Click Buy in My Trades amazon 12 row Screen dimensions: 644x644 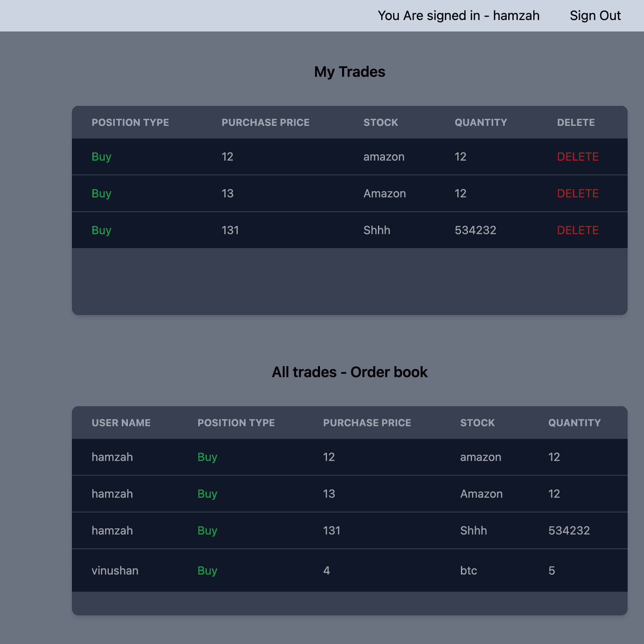tap(101, 157)
